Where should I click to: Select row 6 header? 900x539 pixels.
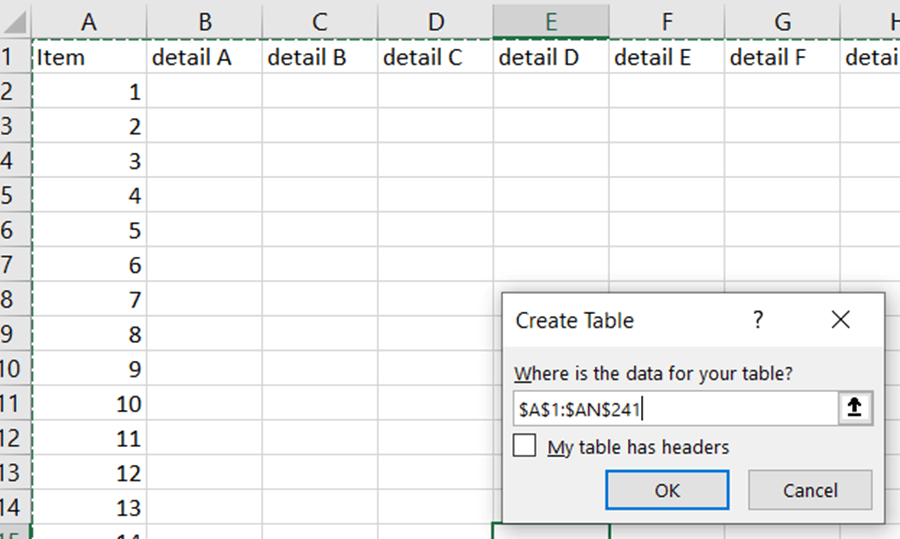15,230
